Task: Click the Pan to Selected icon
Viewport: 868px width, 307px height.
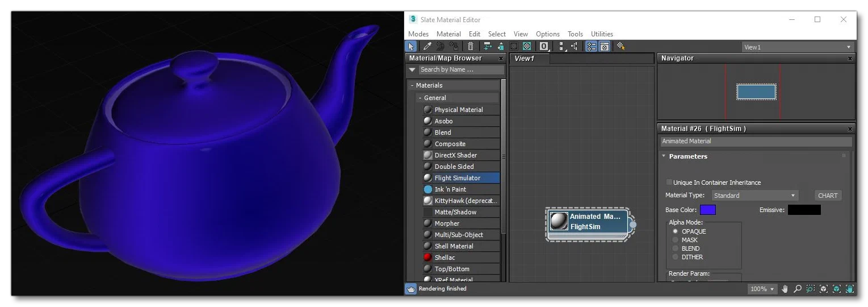Action: tap(849, 289)
